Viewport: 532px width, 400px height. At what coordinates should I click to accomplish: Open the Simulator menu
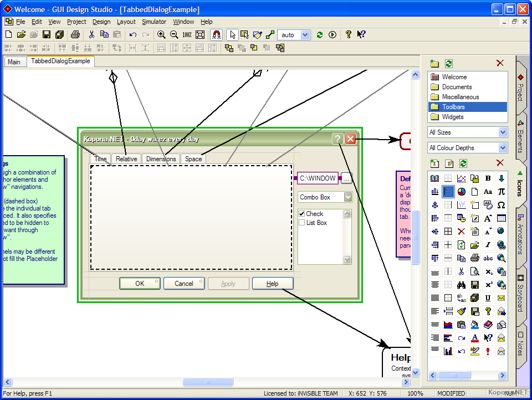point(154,22)
